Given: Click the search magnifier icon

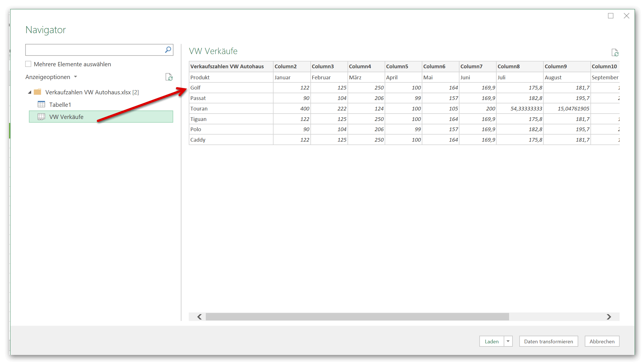Looking at the screenshot, I should click(x=168, y=50).
